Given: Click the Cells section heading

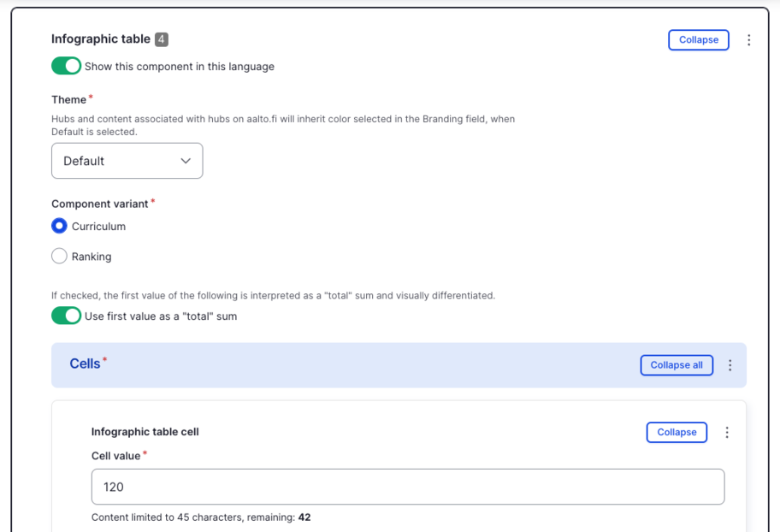Looking at the screenshot, I should pos(85,364).
